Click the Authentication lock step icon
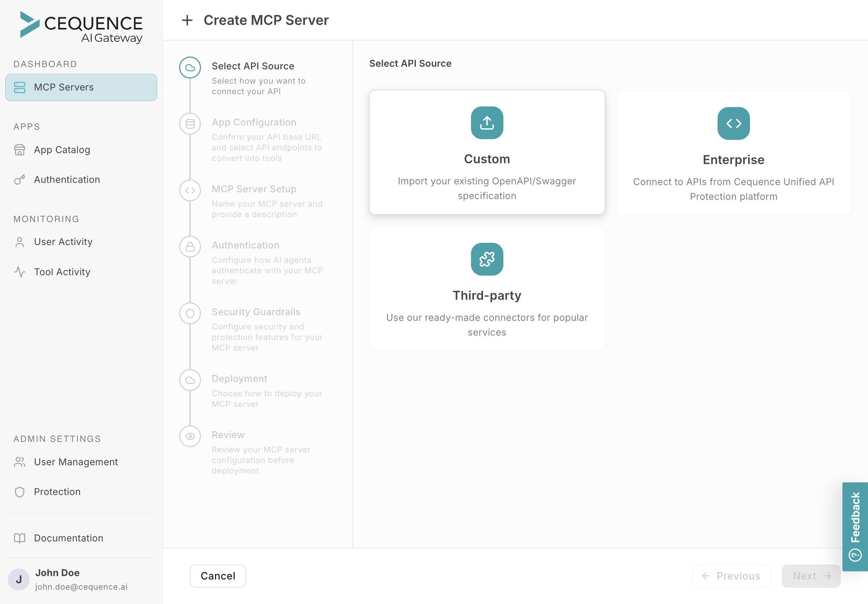Viewport: 868px width, 604px height. (x=190, y=247)
